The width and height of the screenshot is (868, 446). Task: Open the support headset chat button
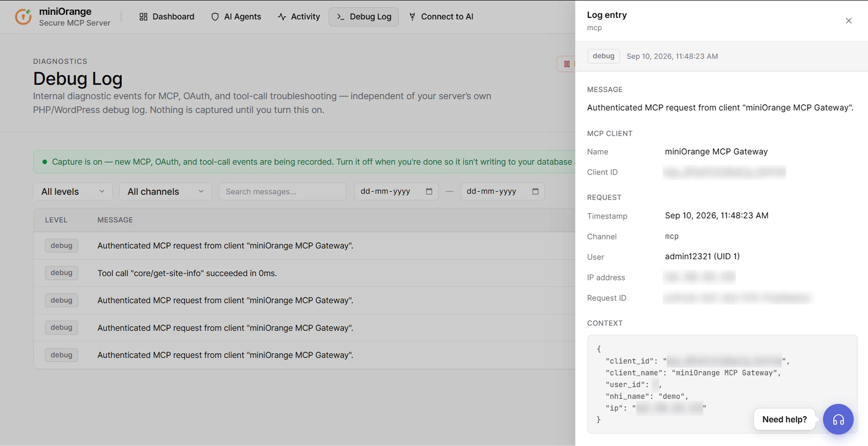coord(838,419)
